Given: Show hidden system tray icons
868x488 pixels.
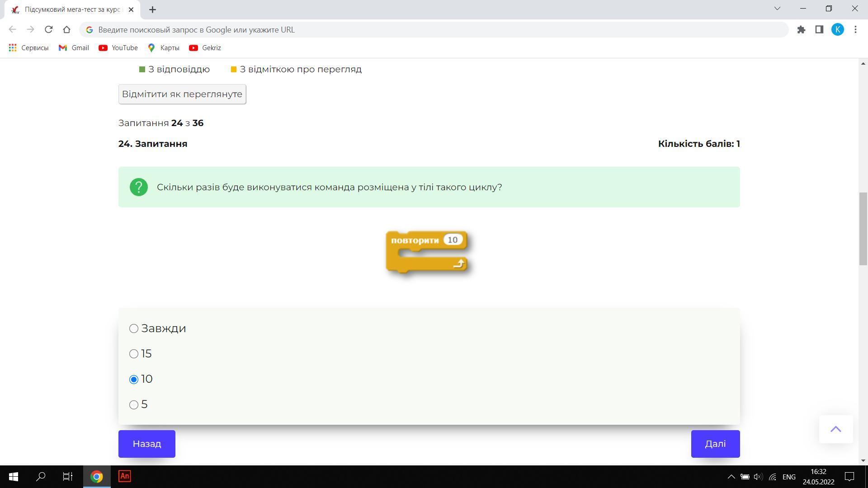Looking at the screenshot, I should click(x=731, y=477).
